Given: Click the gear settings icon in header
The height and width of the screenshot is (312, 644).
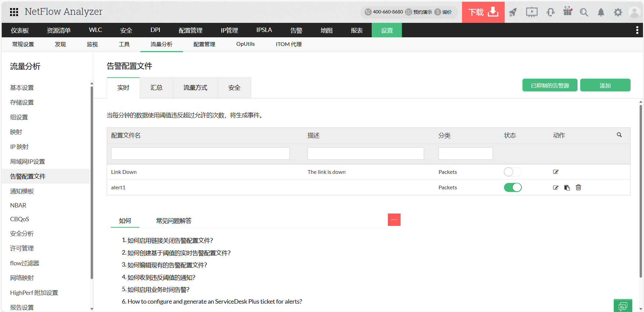Looking at the screenshot, I should tap(618, 12).
